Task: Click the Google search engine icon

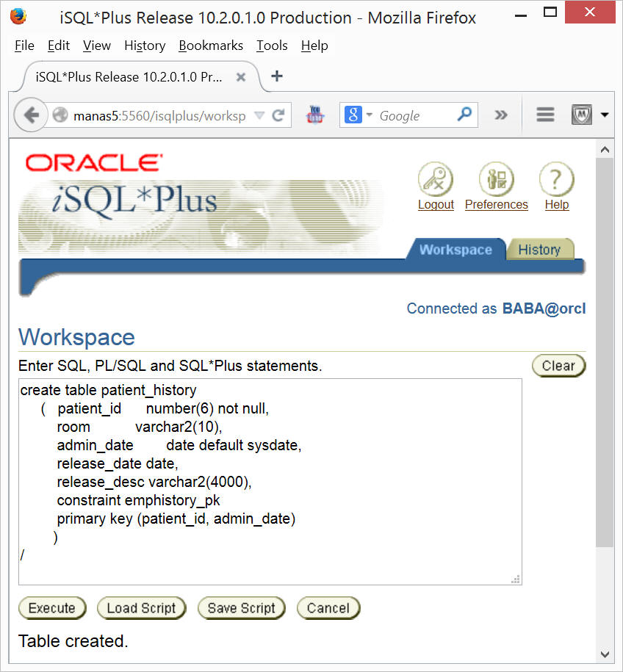Action: coord(353,115)
